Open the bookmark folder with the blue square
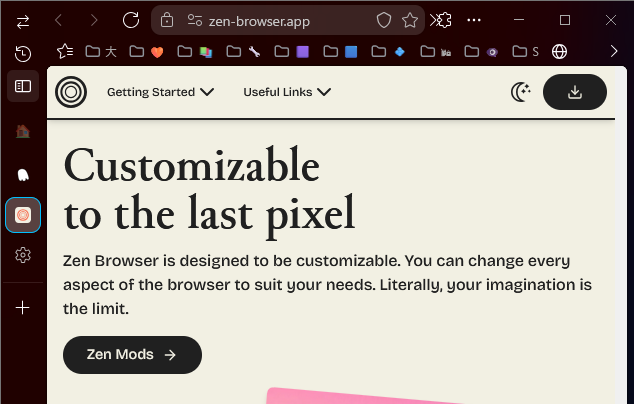 (340, 52)
